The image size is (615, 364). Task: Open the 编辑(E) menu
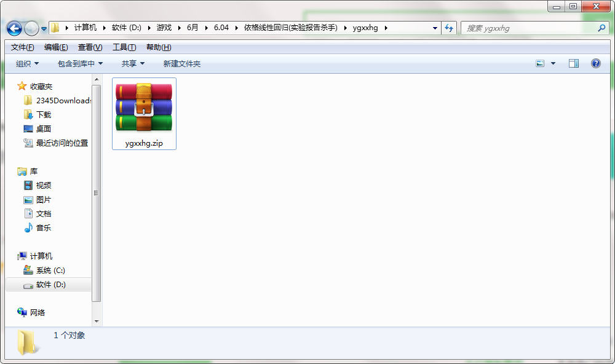[x=56, y=47]
